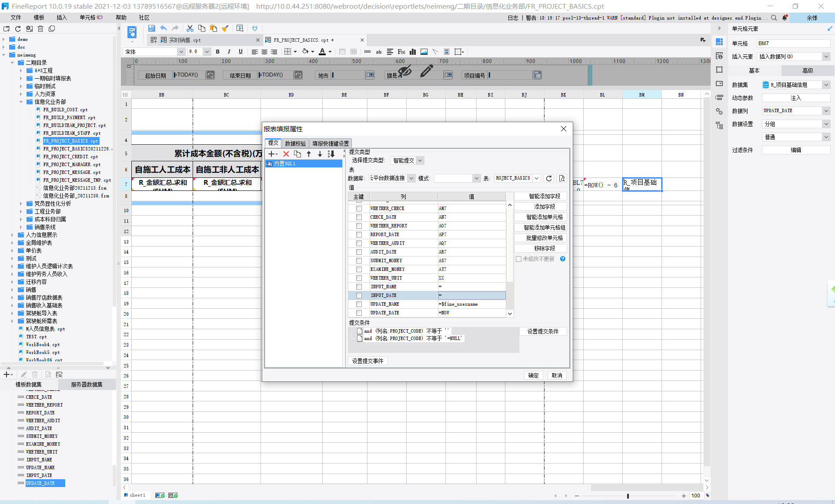Cancel the dialog with 取消

(x=557, y=375)
